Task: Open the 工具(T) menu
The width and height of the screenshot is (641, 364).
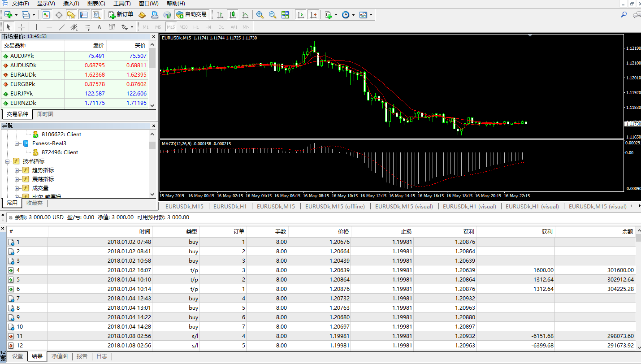Action: pyautogui.click(x=122, y=4)
